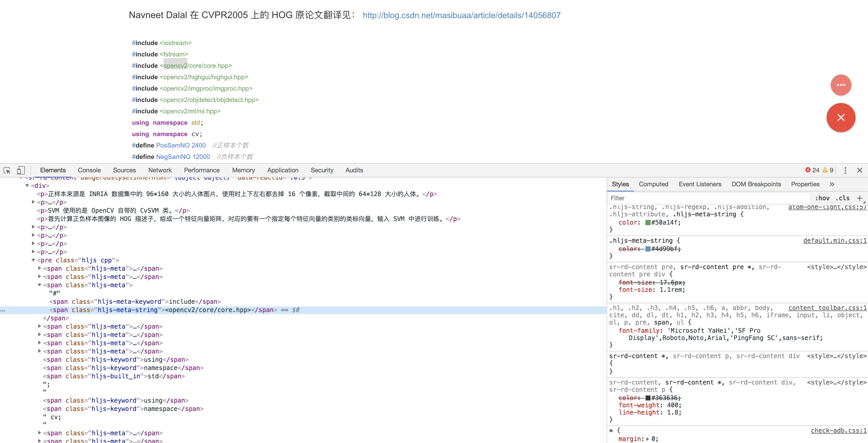The height and width of the screenshot is (443, 868).
Task: Click the red X floating button
Action: pos(841,117)
